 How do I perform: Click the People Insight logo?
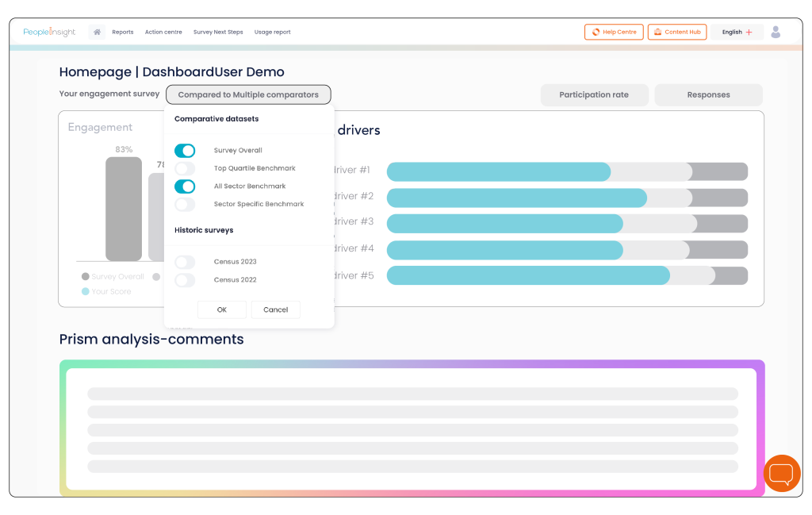49,33
